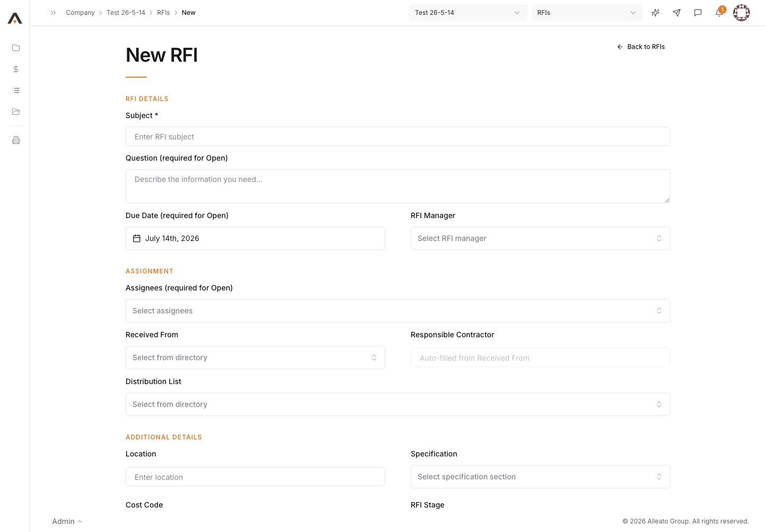Go to Test 26-5-14 breadcrumb

click(x=126, y=13)
